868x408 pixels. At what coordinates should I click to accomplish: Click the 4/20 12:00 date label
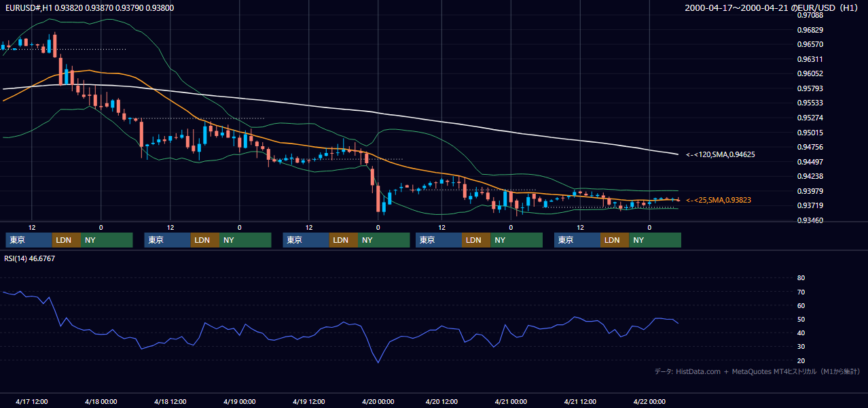(441, 401)
